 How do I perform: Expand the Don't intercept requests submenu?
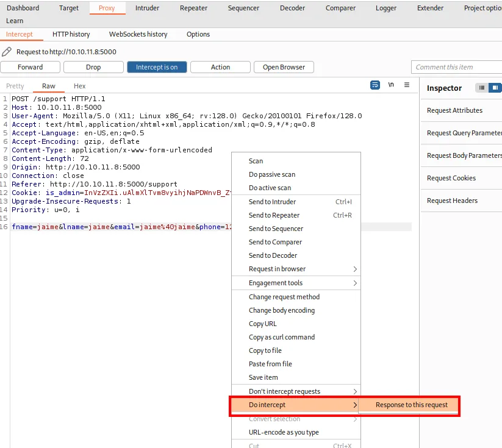coord(296,391)
